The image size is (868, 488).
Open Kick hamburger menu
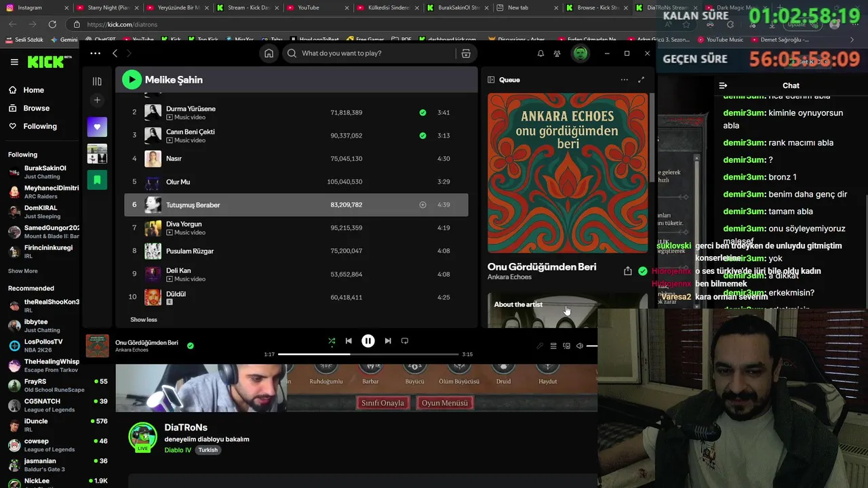[14, 62]
